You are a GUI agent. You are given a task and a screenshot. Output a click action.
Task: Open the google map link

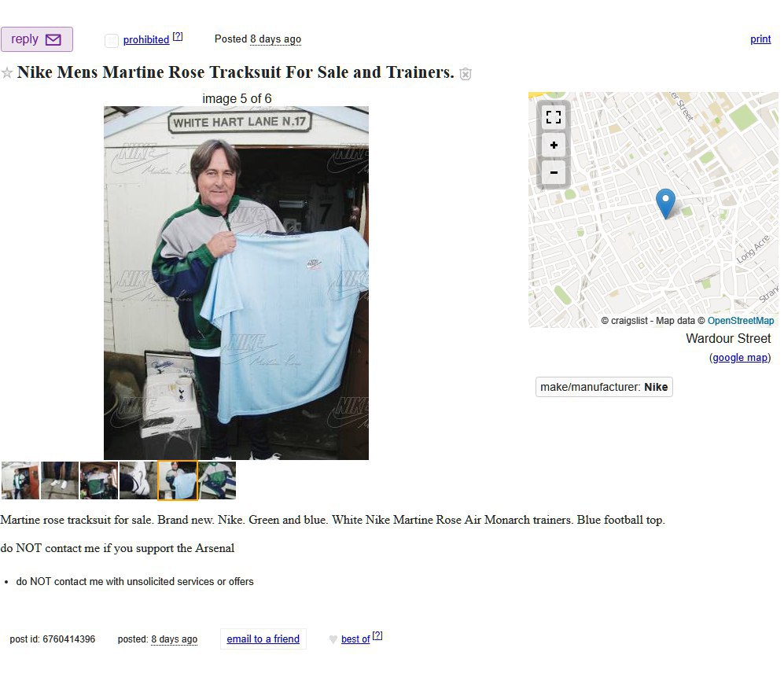(x=740, y=358)
